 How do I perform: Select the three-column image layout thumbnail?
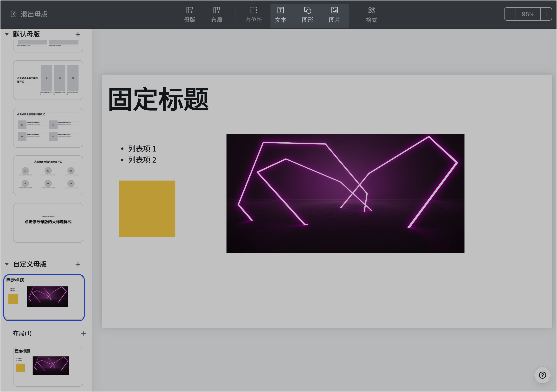pyautogui.click(x=48, y=80)
